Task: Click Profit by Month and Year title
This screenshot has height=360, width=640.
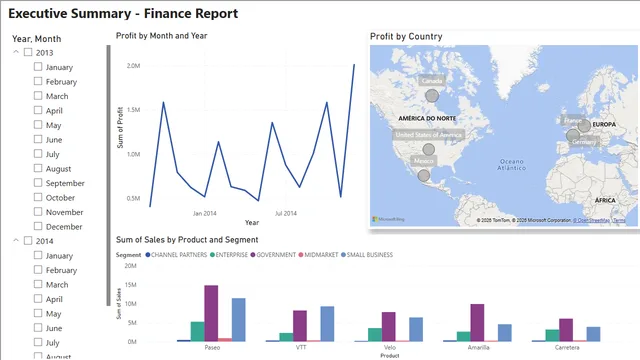Action: pyautogui.click(x=162, y=36)
